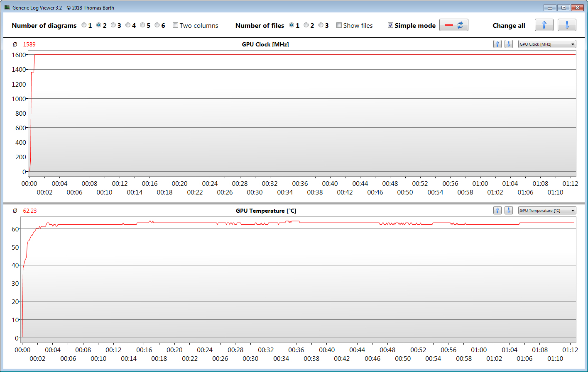Click the GPU Temperature diagram down arrow
The image size is (588, 372).
(509, 210)
